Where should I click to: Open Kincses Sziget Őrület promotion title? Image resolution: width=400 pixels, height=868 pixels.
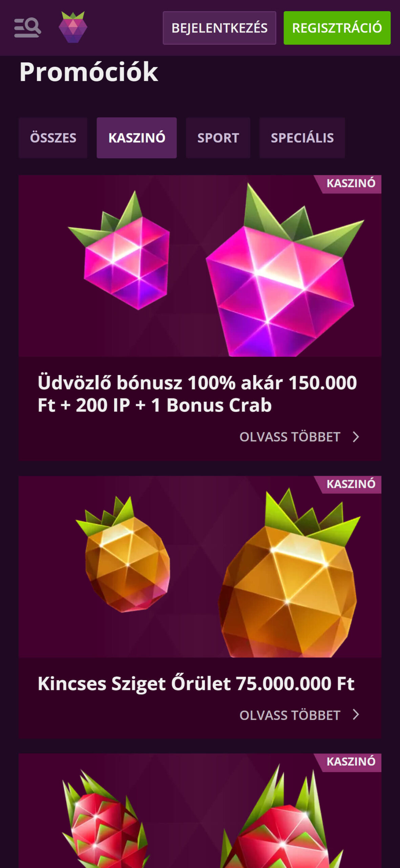click(196, 684)
